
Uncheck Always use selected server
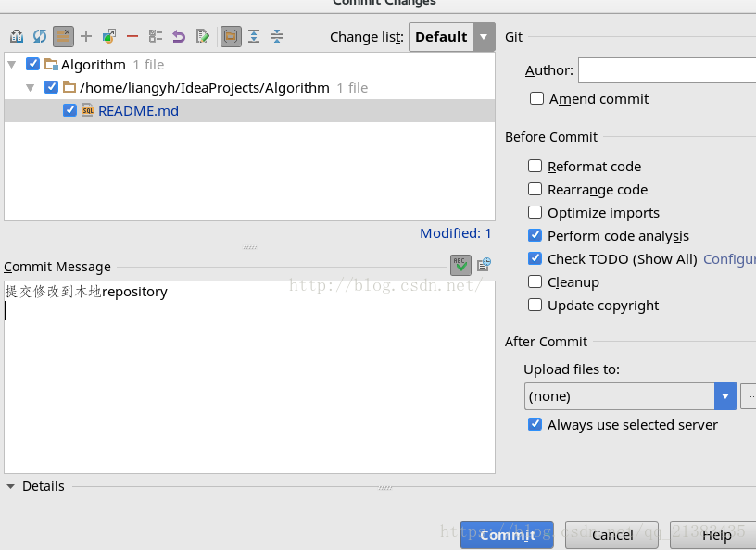click(x=535, y=424)
